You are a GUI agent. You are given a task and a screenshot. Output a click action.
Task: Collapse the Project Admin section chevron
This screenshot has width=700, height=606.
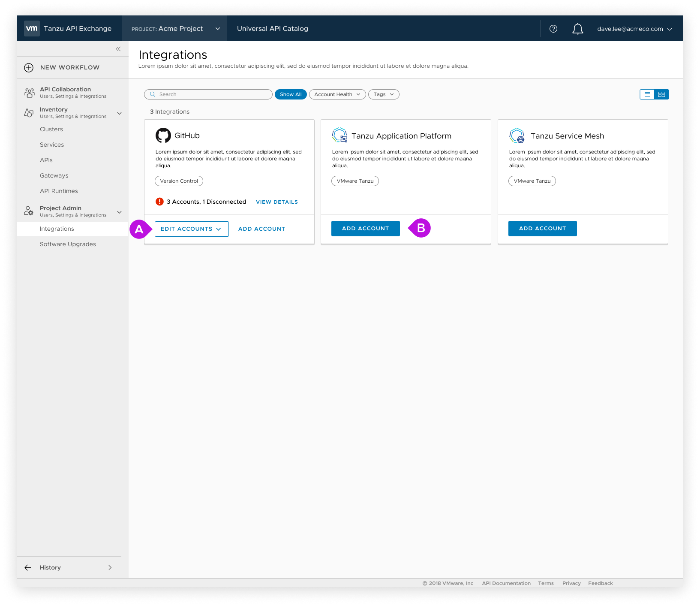[x=120, y=212]
